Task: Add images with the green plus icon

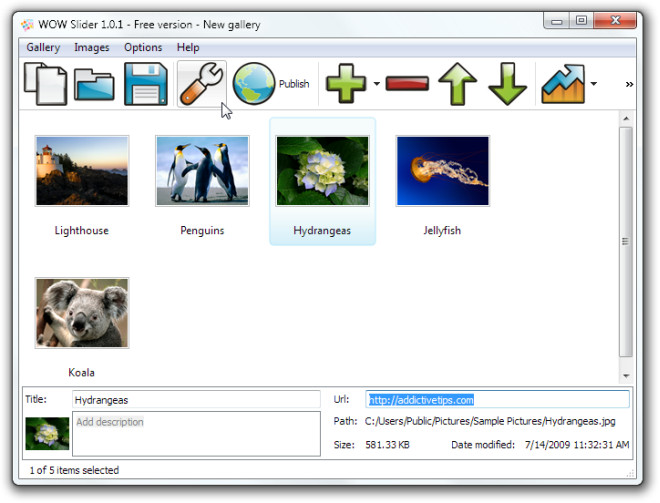Action: tap(346, 83)
